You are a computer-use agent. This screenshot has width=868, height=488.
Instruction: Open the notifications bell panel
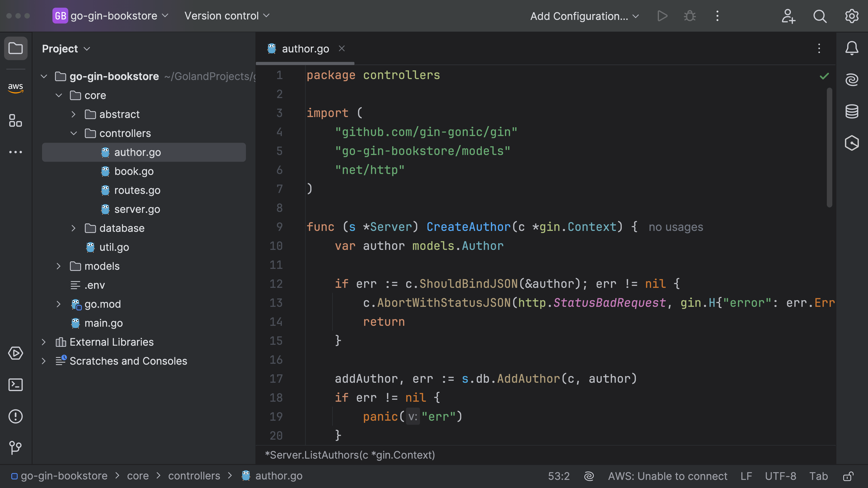[x=852, y=48]
